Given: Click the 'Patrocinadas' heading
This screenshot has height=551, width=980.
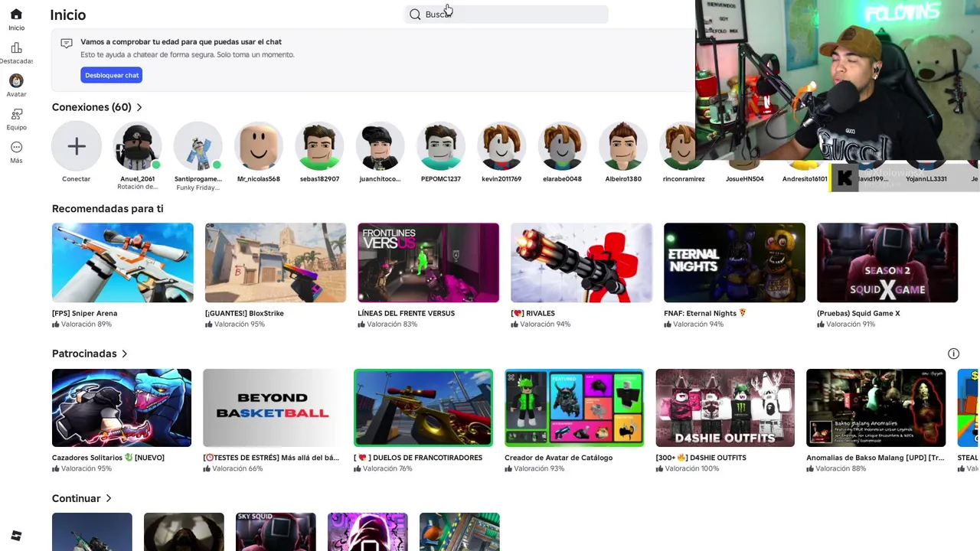Looking at the screenshot, I should (x=84, y=354).
